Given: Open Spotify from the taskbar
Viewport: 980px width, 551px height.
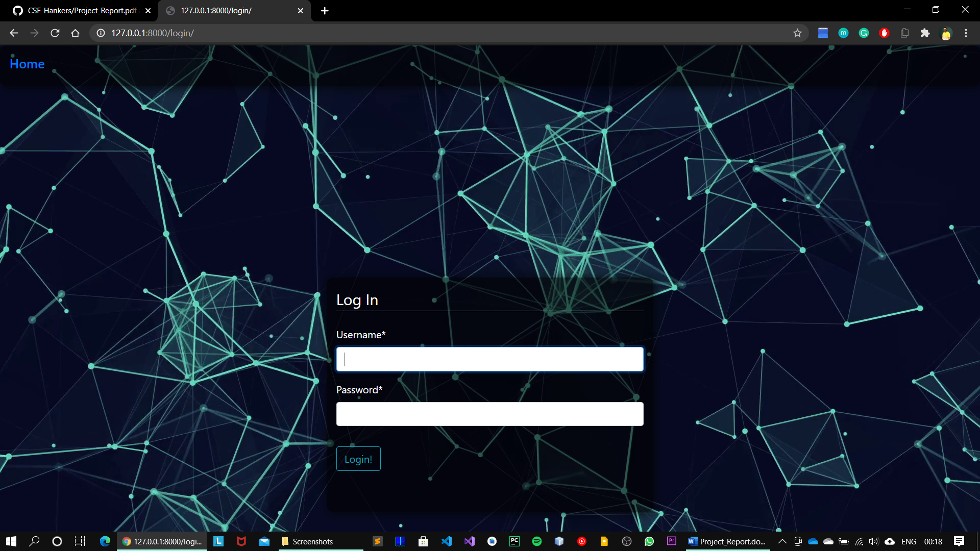Looking at the screenshot, I should coord(537,541).
